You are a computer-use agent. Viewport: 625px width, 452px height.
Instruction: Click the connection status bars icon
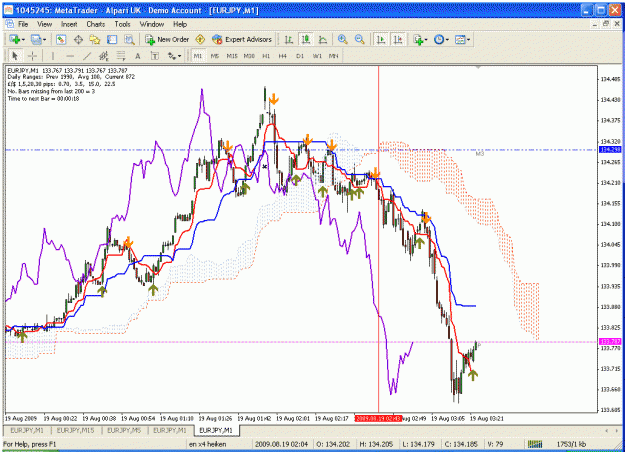[535, 444]
